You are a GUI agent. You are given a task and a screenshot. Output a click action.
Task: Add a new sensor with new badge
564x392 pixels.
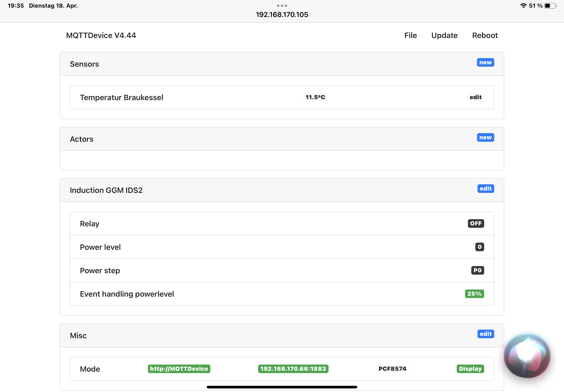point(485,62)
